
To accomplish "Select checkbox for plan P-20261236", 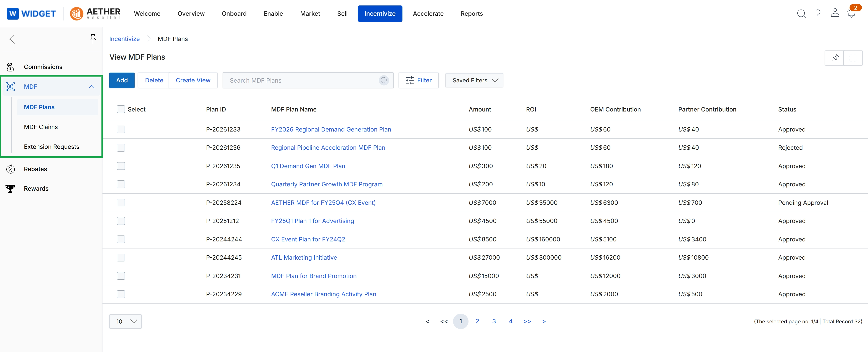I will pyautogui.click(x=121, y=148).
